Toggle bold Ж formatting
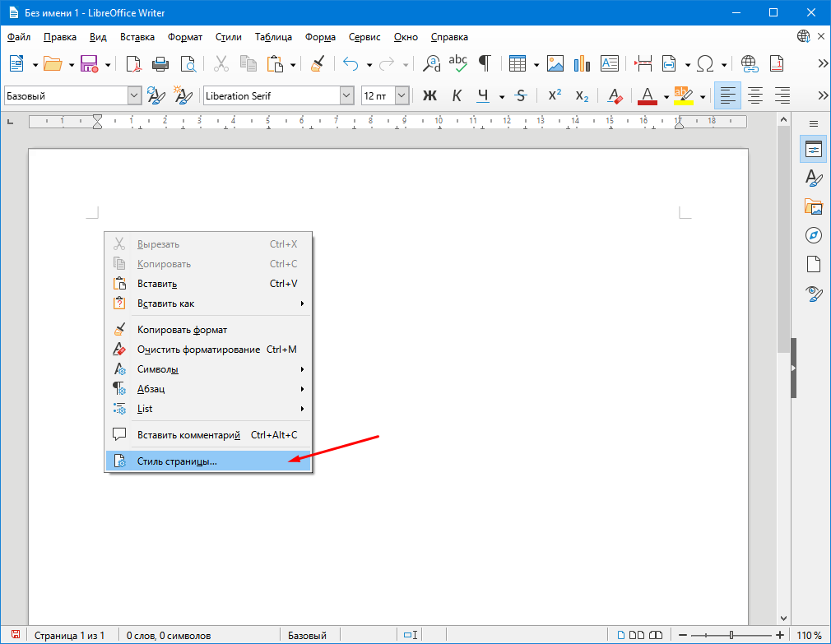 coord(429,96)
